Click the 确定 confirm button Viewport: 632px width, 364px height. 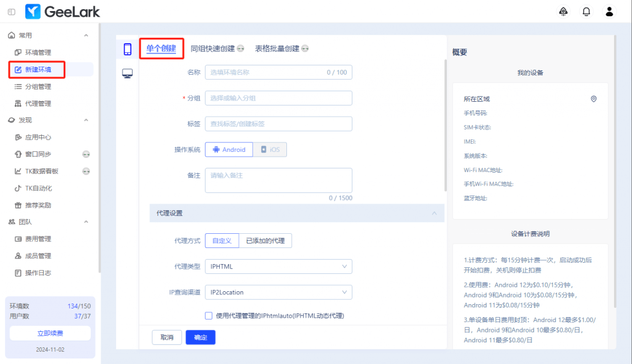tap(201, 337)
